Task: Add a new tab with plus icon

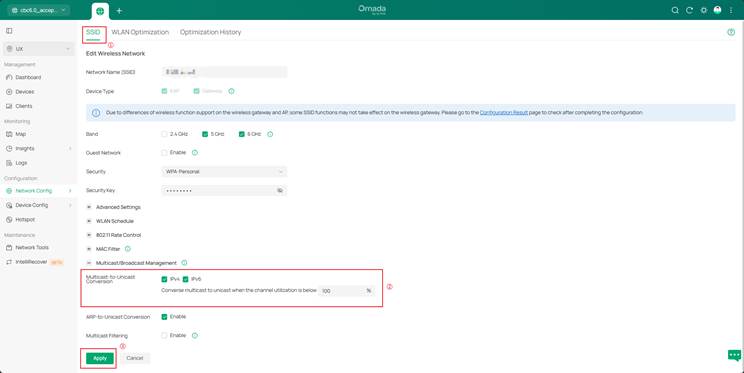Action: [x=119, y=10]
